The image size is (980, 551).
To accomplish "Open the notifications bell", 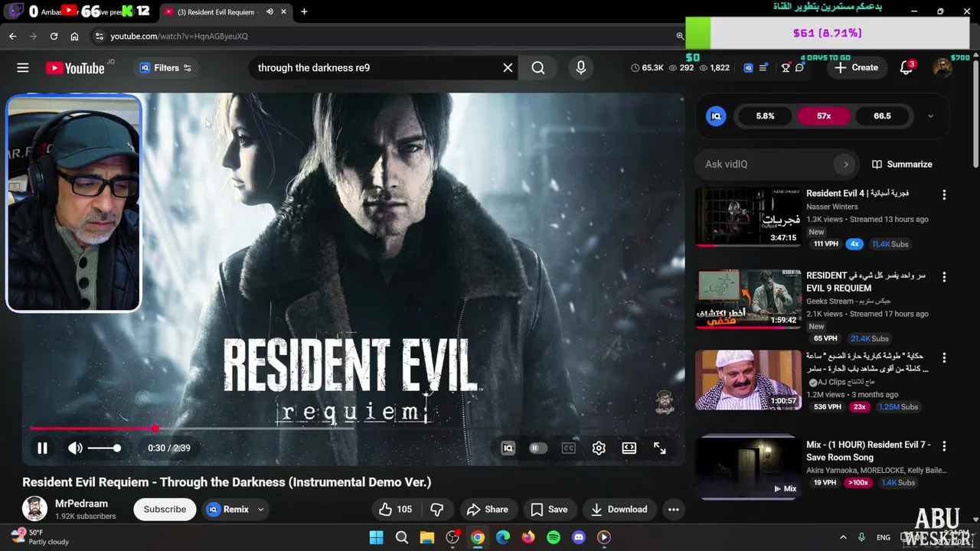I will 906,67.
